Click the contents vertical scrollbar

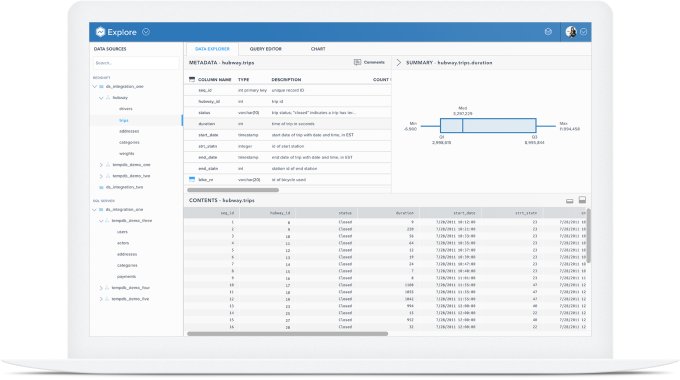pyautogui.click(x=588, y=235)
